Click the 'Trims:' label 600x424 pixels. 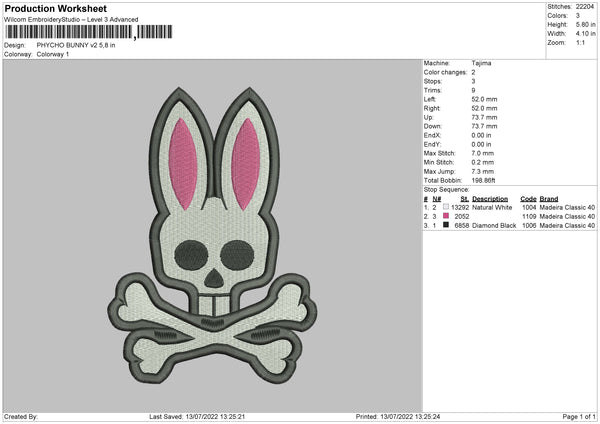point(432,90)
